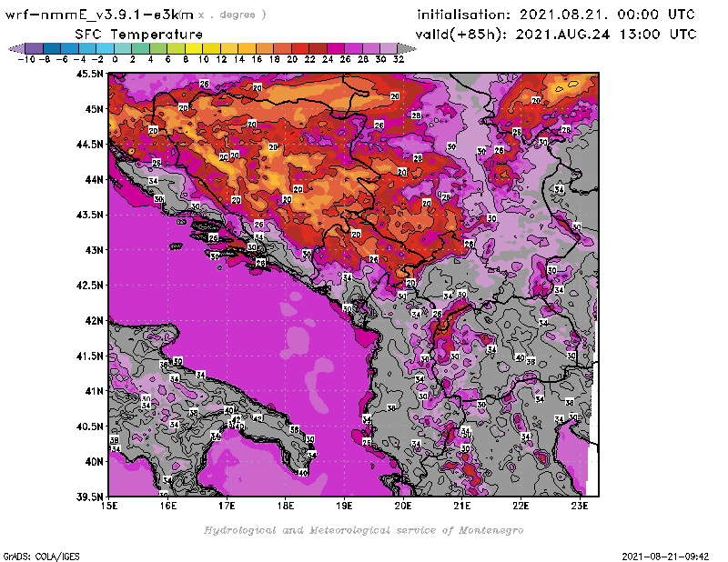
Task: Click the Hydrological and Meteorological service caption
Action: 363,529
